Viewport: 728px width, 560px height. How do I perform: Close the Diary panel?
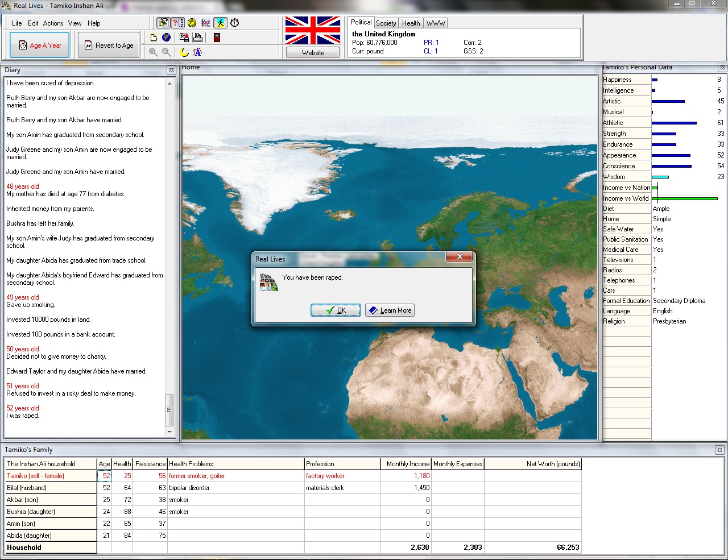(171, 70)
